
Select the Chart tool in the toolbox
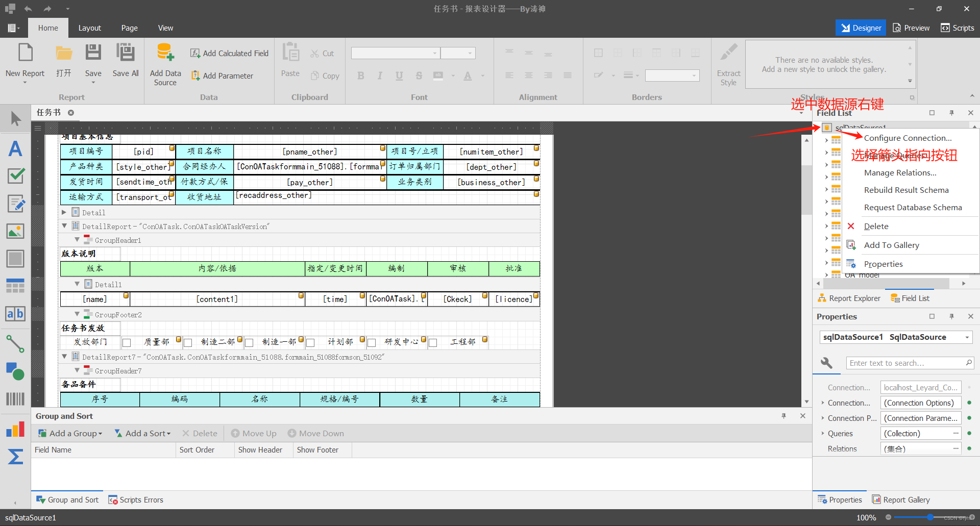coord(15,429)
